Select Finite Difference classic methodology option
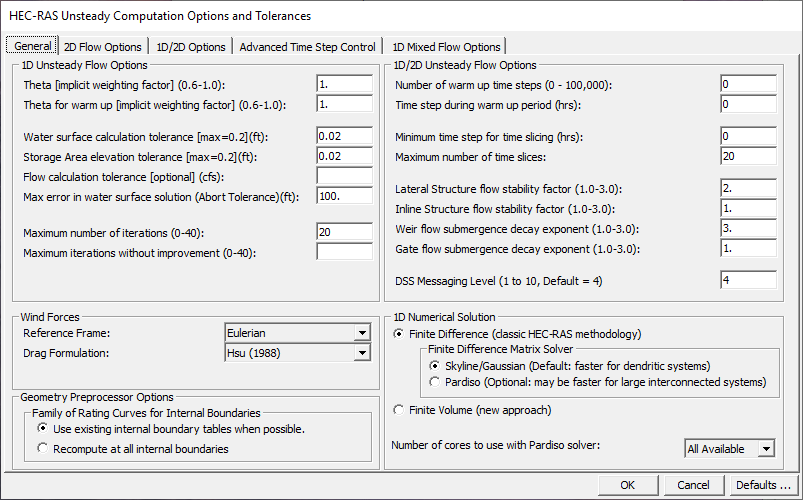This screenshot has height=500, width=803. [x=517, y=334]
